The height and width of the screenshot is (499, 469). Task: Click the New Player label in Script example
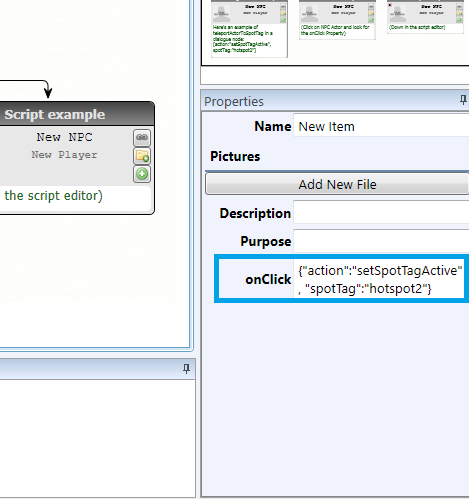[64, 155]
